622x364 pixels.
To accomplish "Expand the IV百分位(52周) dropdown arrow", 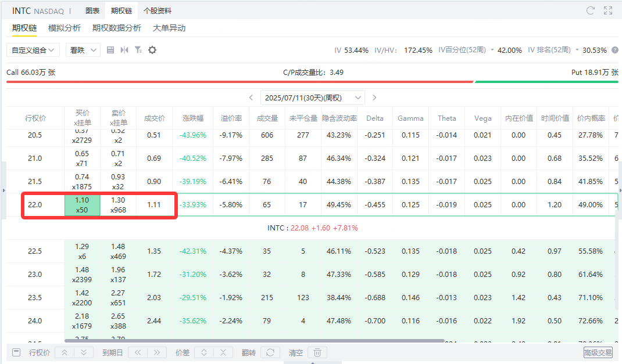I will [492, 50].
